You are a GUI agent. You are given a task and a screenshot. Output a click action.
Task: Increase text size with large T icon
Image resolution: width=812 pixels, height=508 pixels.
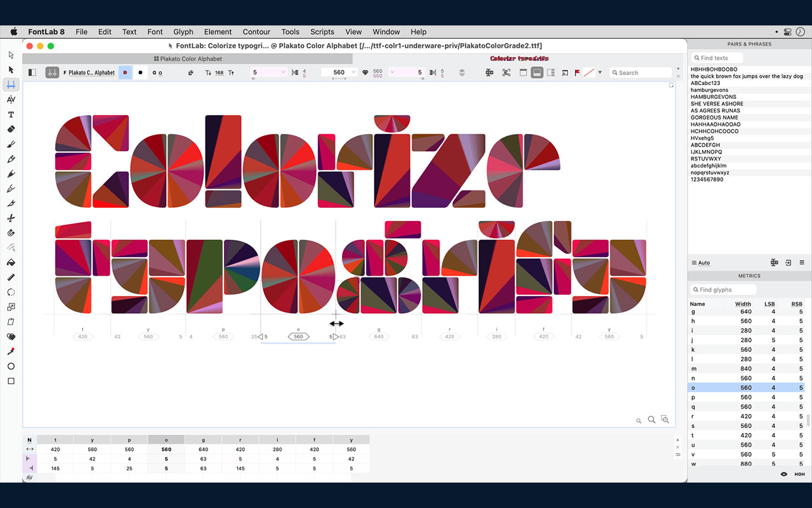point(231,72)
